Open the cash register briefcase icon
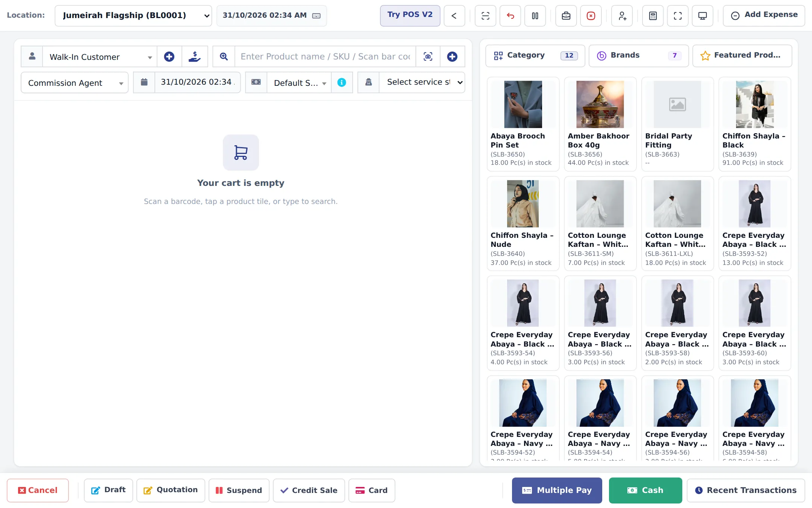Viewport: 812px width, 508px height. click(566, 16)
